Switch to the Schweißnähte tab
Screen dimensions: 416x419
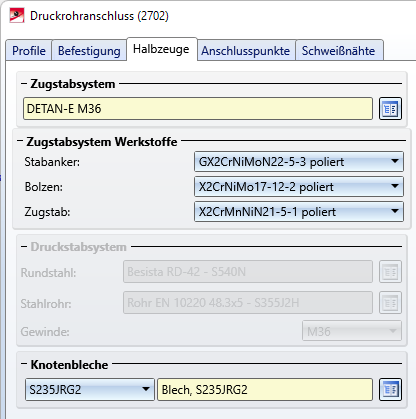pos(339,51)
